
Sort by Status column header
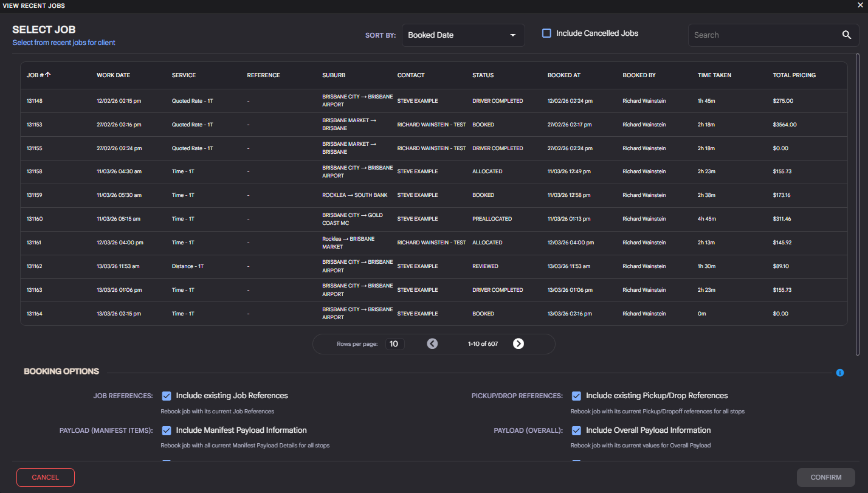click(483, 75)
